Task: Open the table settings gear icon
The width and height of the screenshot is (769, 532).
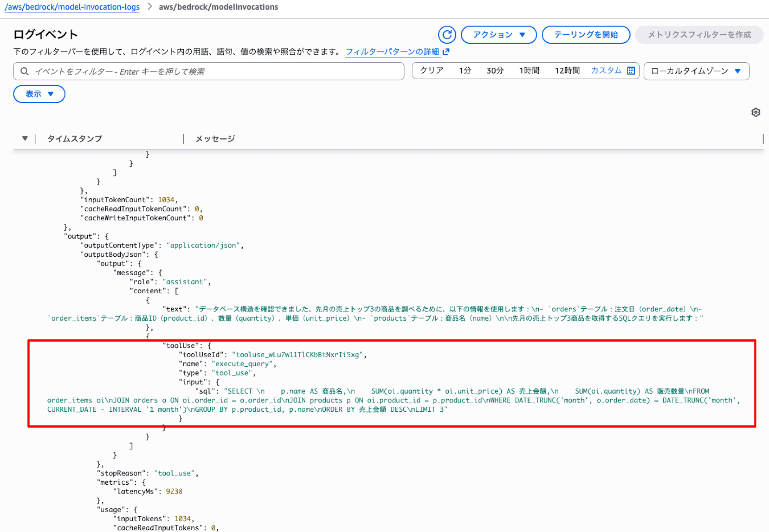Action: pyautogui.click(x=756, y=112)
